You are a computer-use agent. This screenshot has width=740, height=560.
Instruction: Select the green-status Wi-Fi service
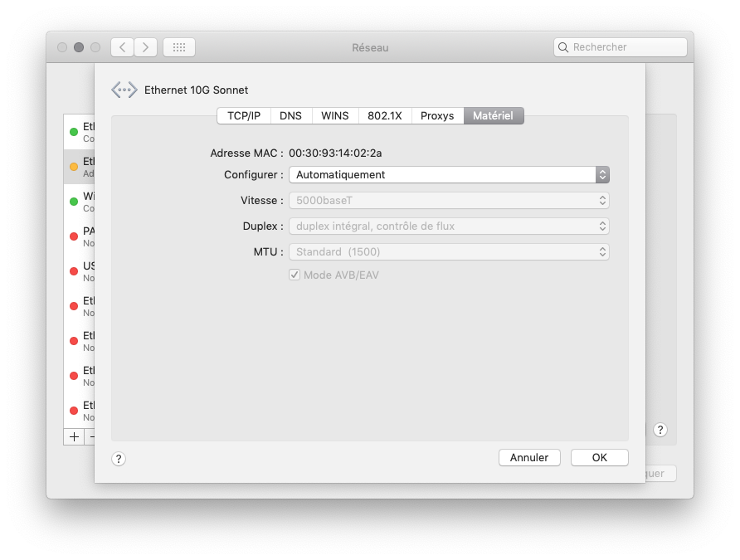pos(80,202)
